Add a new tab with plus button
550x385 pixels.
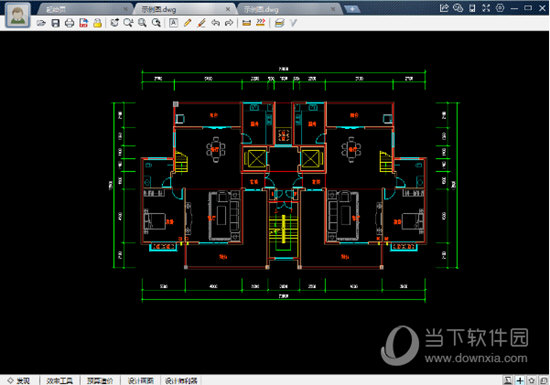[x=351, y=9]
